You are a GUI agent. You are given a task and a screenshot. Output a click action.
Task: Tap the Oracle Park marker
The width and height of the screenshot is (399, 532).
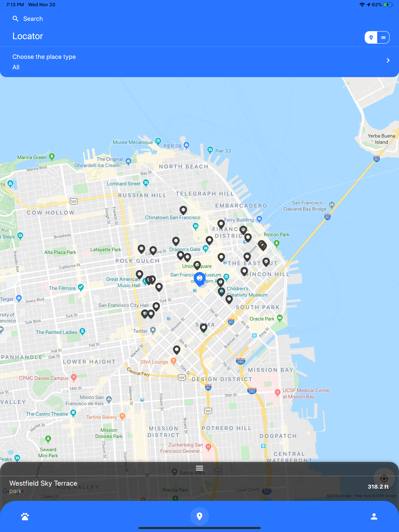pos(280,318)
